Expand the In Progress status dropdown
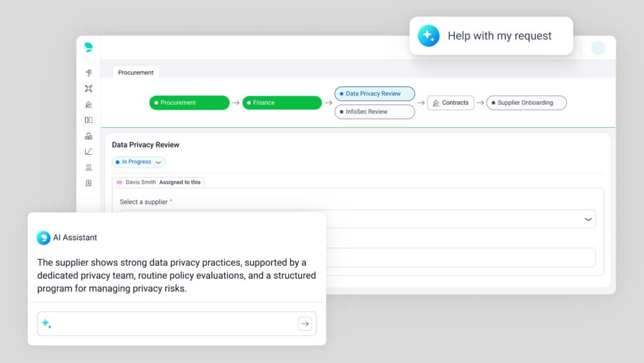The width and height of the screenshot is (644, 363). [139, 162]
